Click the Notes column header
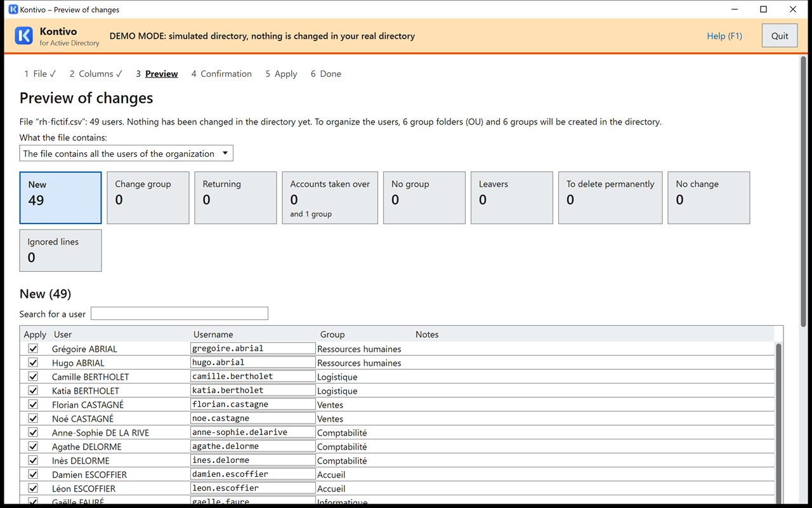812x508 pixels. 427,335
